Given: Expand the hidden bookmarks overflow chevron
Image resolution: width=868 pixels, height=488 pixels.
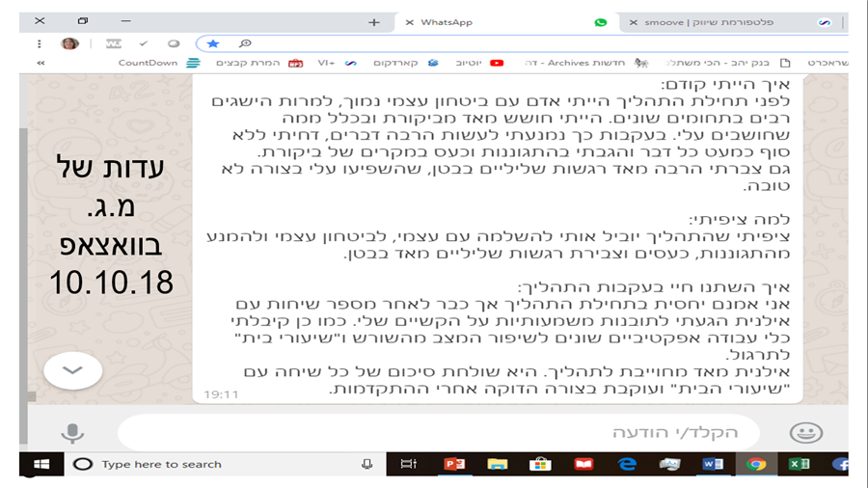Looking at the screenshot, I should 41,63.
